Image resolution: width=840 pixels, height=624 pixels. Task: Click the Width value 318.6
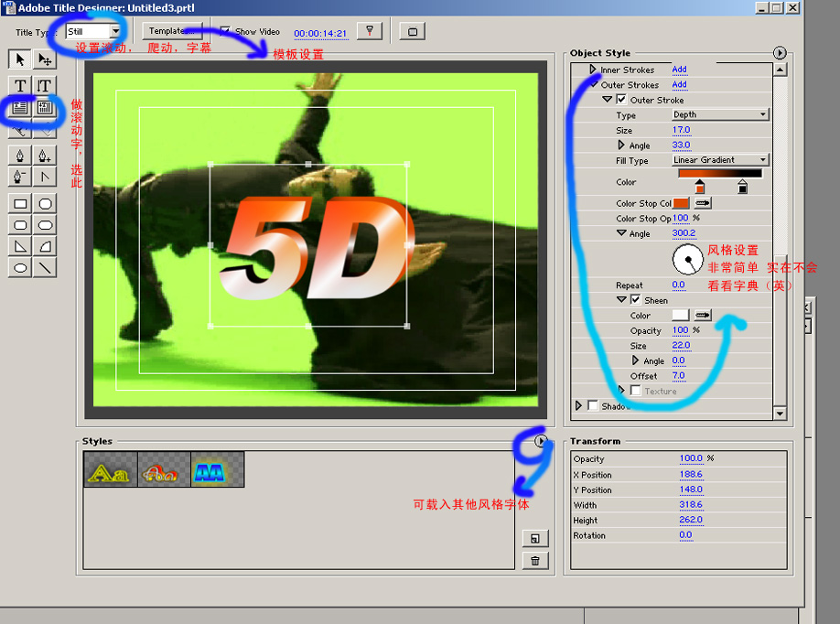coord(691,504)
